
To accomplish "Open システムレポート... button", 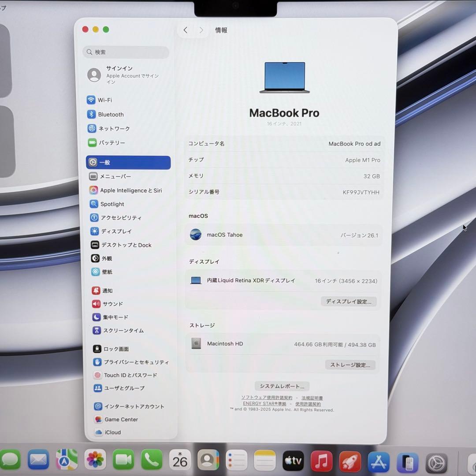I will [282, 386].
